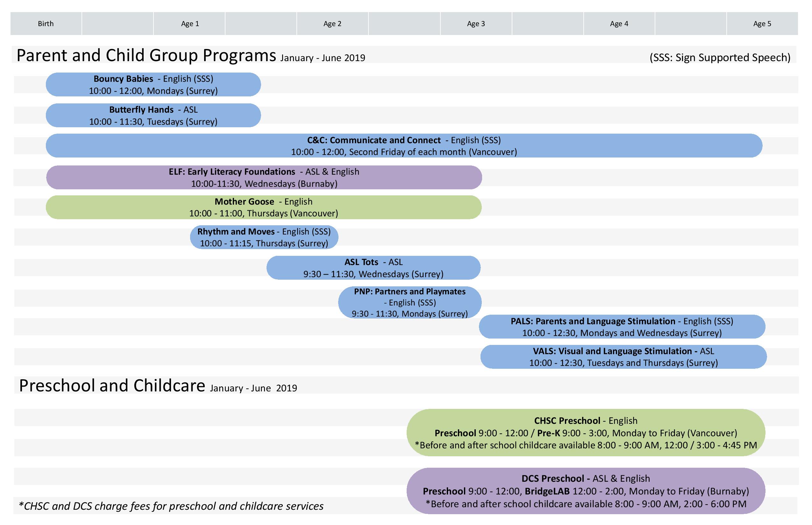
Task: Click the Age 1 timeline marker
Action: pos(190,24)
